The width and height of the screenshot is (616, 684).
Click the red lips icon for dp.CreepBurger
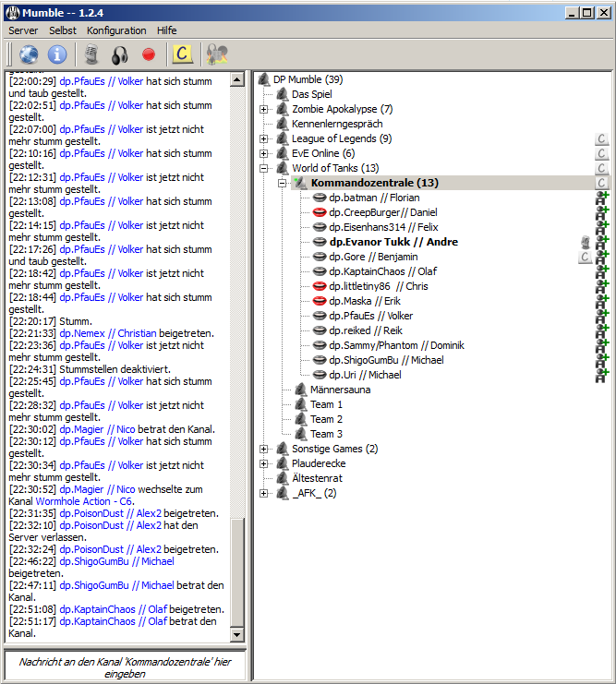point(320,212)
